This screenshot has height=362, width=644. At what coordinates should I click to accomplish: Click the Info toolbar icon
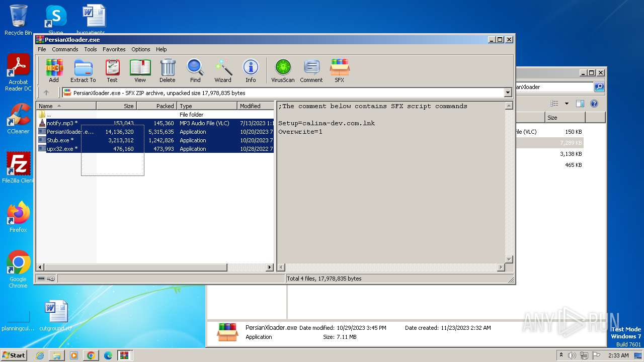pyautogui.click(x=251, y=70)
